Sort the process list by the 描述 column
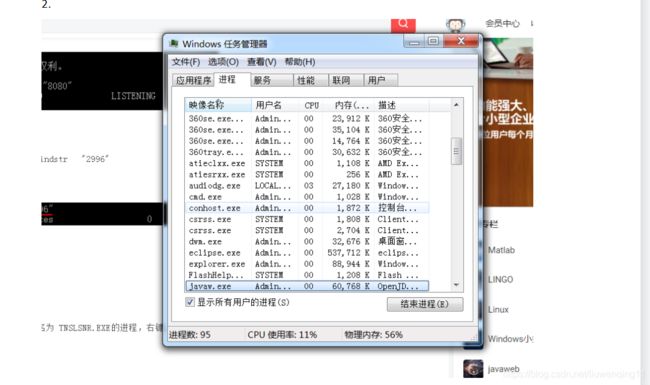Screen dimensions: 650x385 (402, 105)
